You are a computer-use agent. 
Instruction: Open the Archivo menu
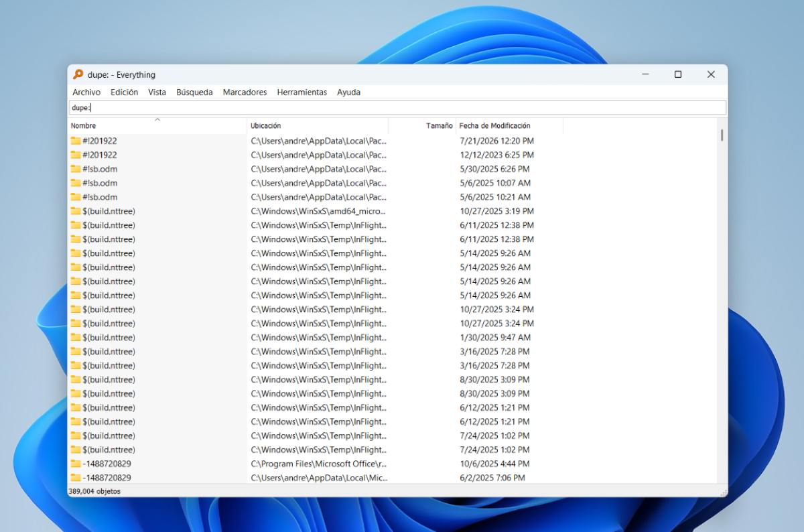click(86, 92)
